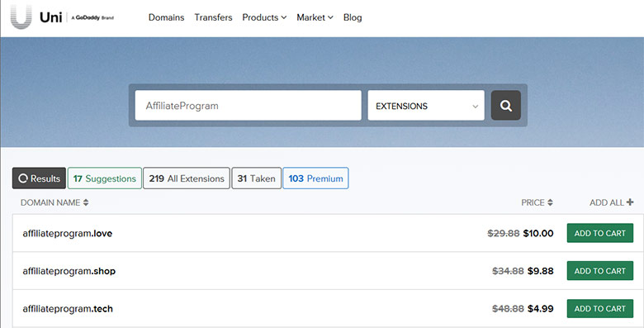Click the $9.88 price
The height and width of the screenshot is (328, 644).
541,271
